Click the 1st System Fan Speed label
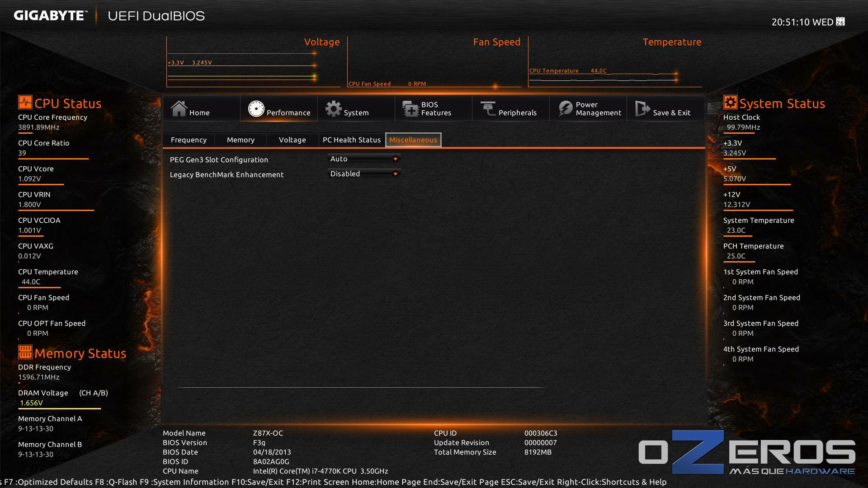This screenshot has height=488, width=868. [x=760, y=272]
